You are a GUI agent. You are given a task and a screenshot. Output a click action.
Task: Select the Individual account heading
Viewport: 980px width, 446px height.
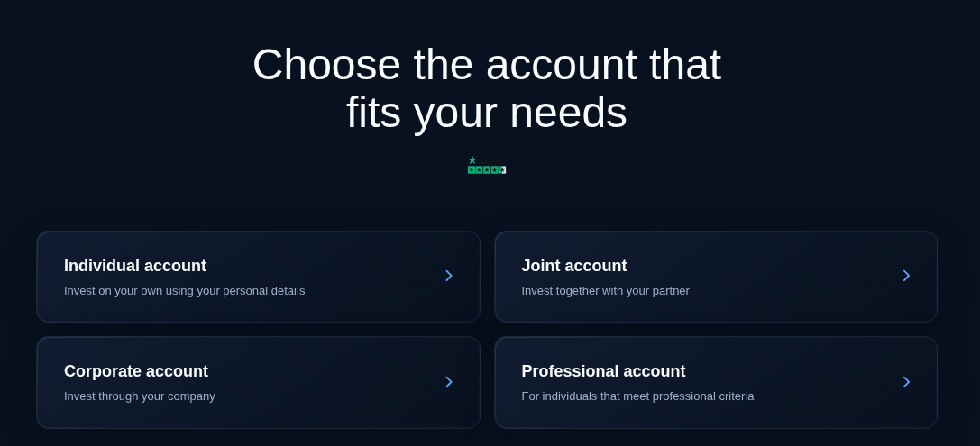click(x=135, y=266)
